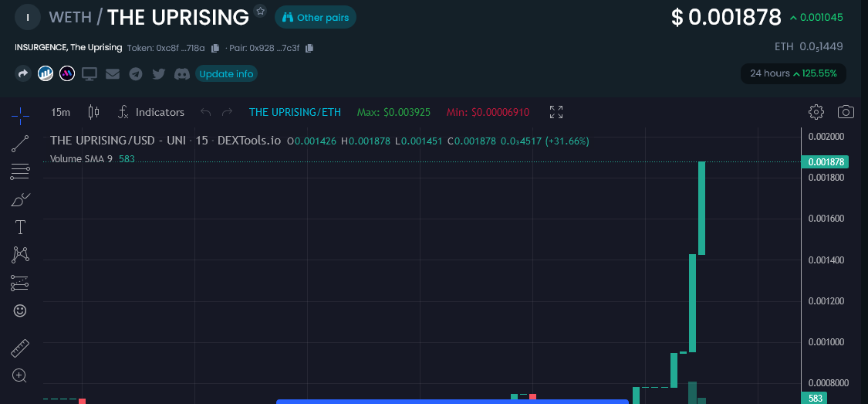Click the volume value label 583
This screenshot has width=868, height=404.
814,398
